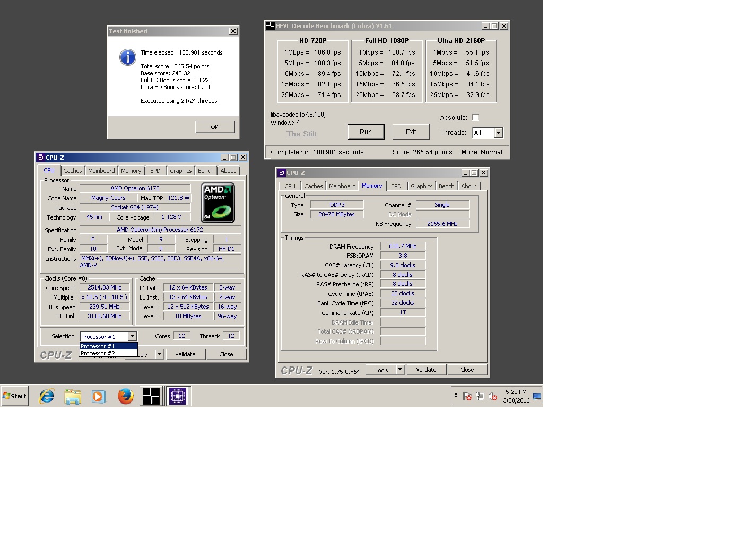Click CPU-Z title icon in processor window
The height and width of the screenshot is (560, 747).
pyautogui.click(x=41, y=157)
